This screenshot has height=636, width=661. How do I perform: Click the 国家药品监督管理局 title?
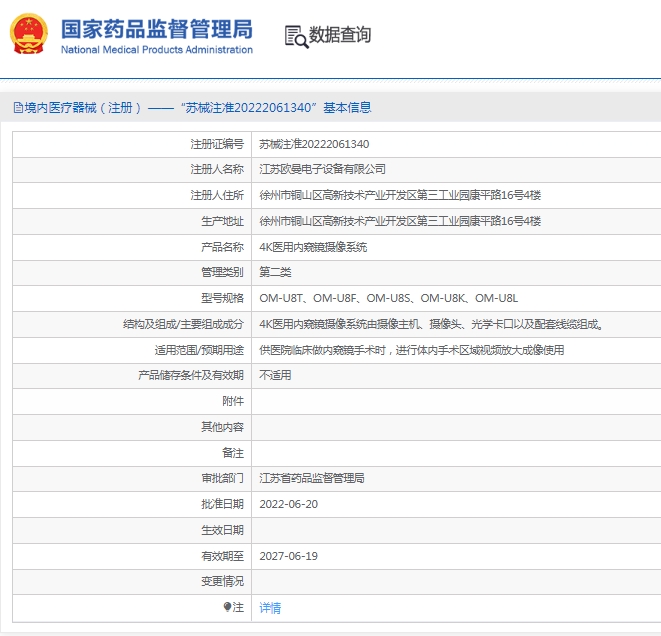(157, 29)
